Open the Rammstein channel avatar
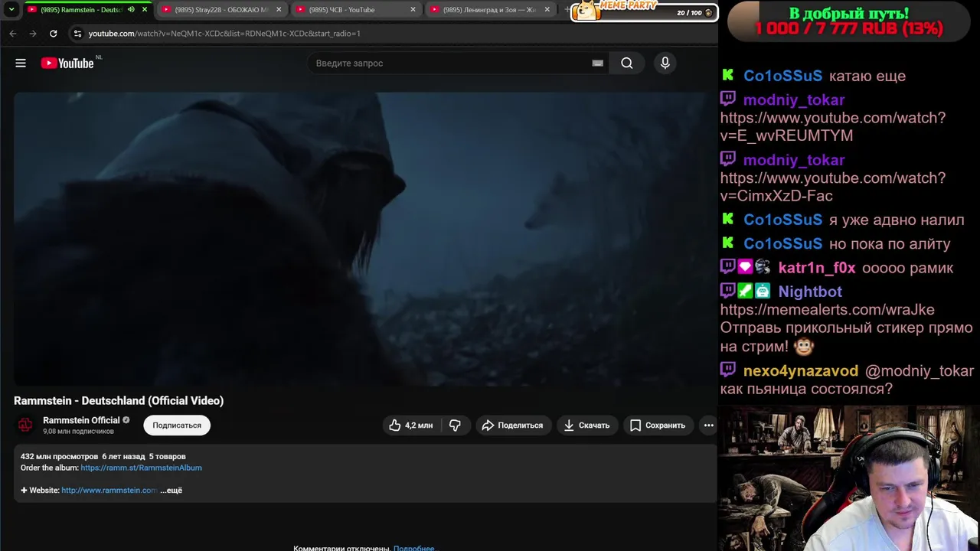The height and width of the screenshot is (551, 980). pos(25,425)
